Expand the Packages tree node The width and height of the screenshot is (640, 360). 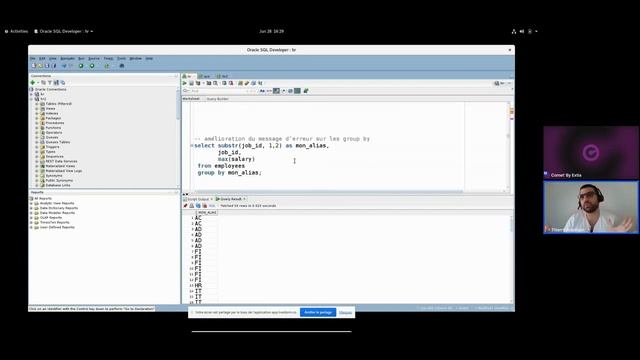tap(37, 118)
